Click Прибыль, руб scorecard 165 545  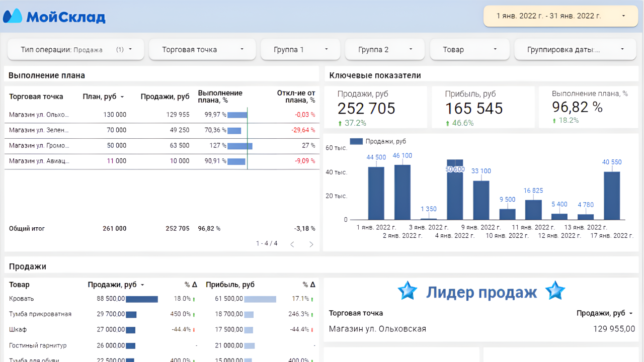point(483,107)
